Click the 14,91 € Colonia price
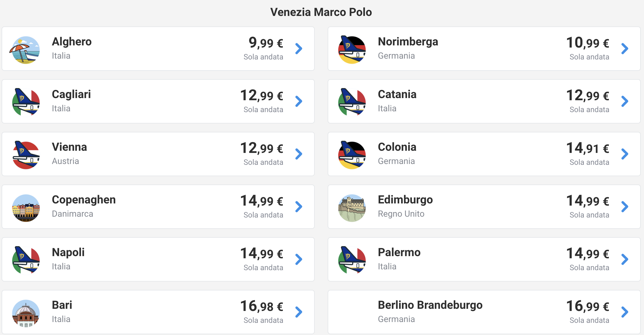This screenshot has width=644, height=335. tap(588, 148)
